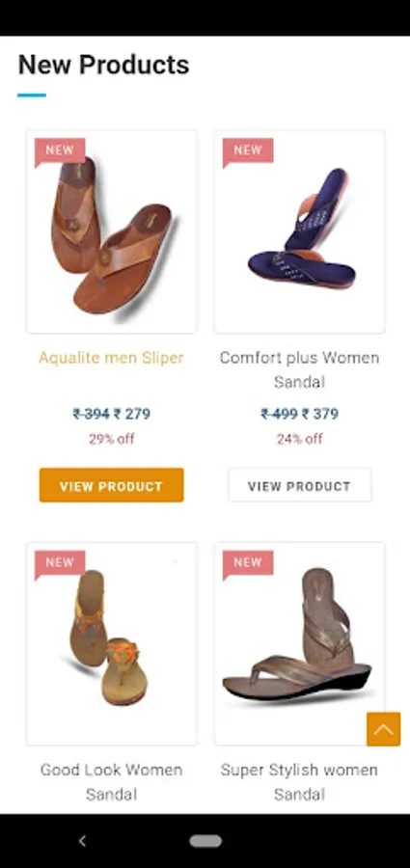Tap the orange scroll-to-top arrow button
Image resolution: width=410 pixels, height=868 pixels.
point(383,729)
